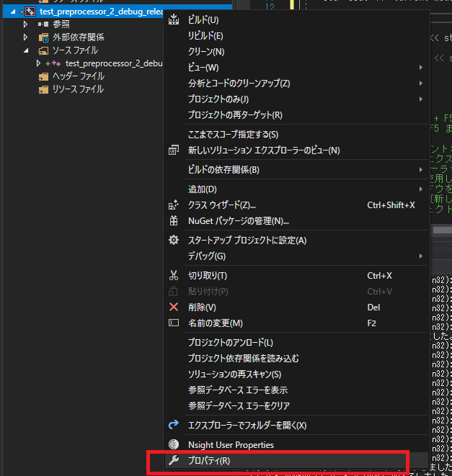Open the デバッグ(G) submenu arrow
Screen dimensions: 452x476
tap(421, 256)
